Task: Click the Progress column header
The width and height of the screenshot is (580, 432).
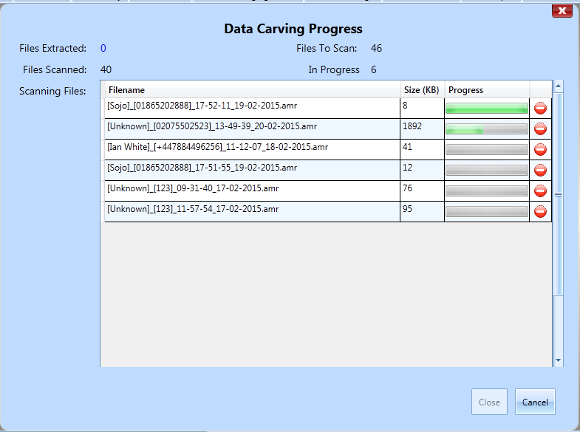Action: [487, 90]
